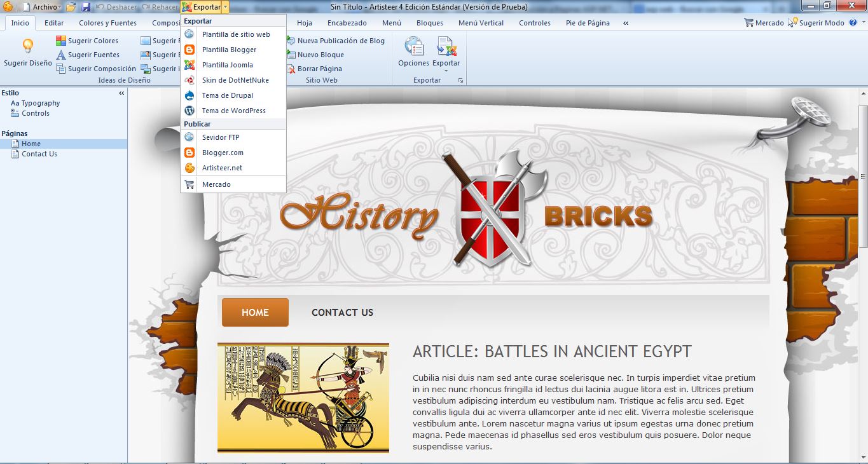Image resolution: width=868 pixels, height=464 pixels.
Task: Click the Sugerir Colores icon
Action: point(61,41)
